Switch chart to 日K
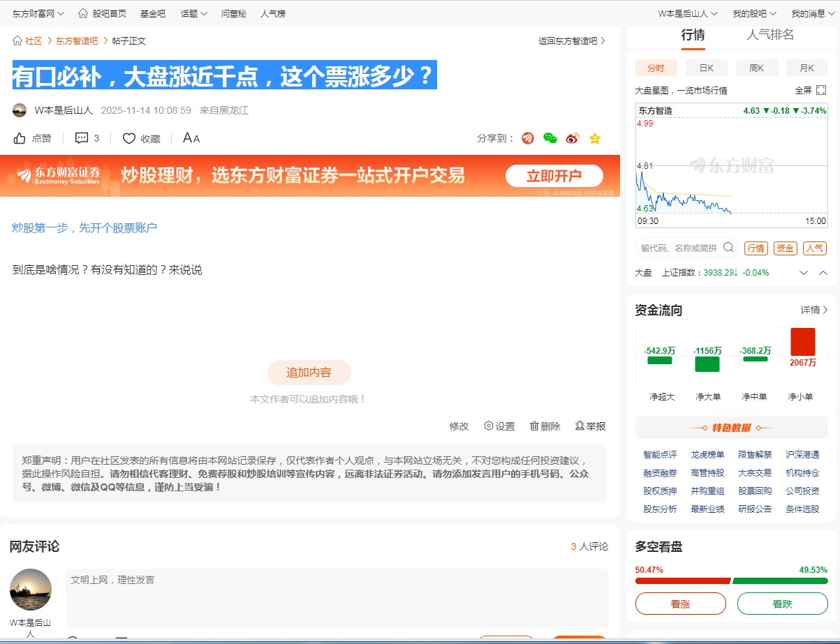The image size is (840, 644). coord(707,68)
